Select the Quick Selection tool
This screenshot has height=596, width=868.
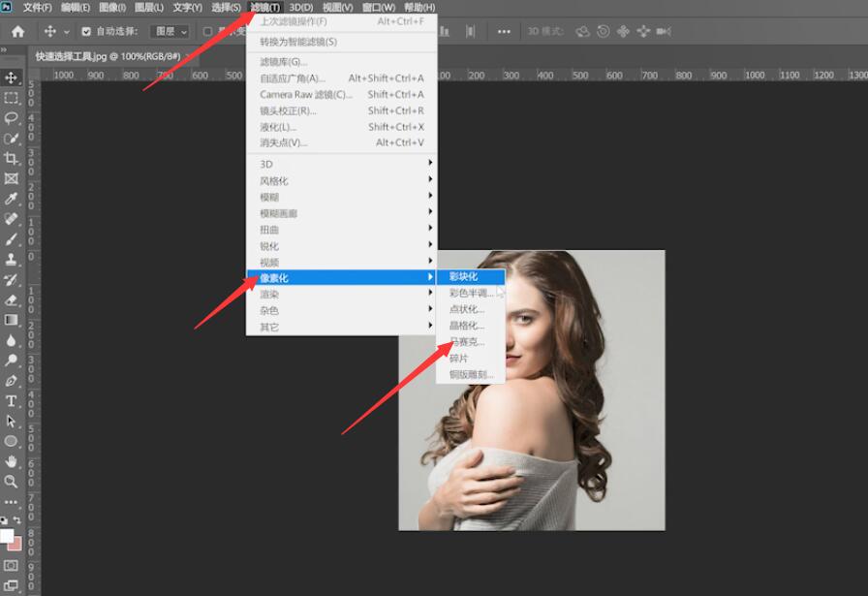[11, 139]
